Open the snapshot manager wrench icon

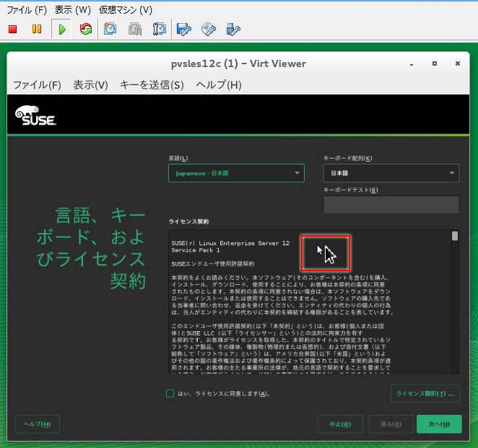click(160, 30)
